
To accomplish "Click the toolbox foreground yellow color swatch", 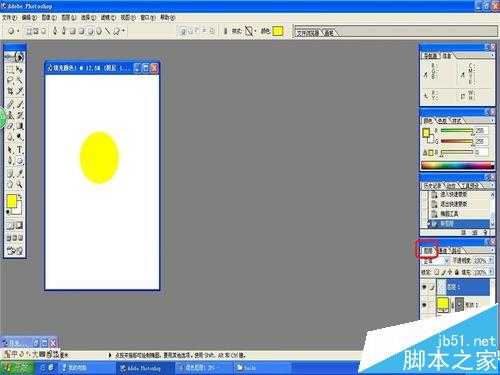I will (x=11, y=201).
